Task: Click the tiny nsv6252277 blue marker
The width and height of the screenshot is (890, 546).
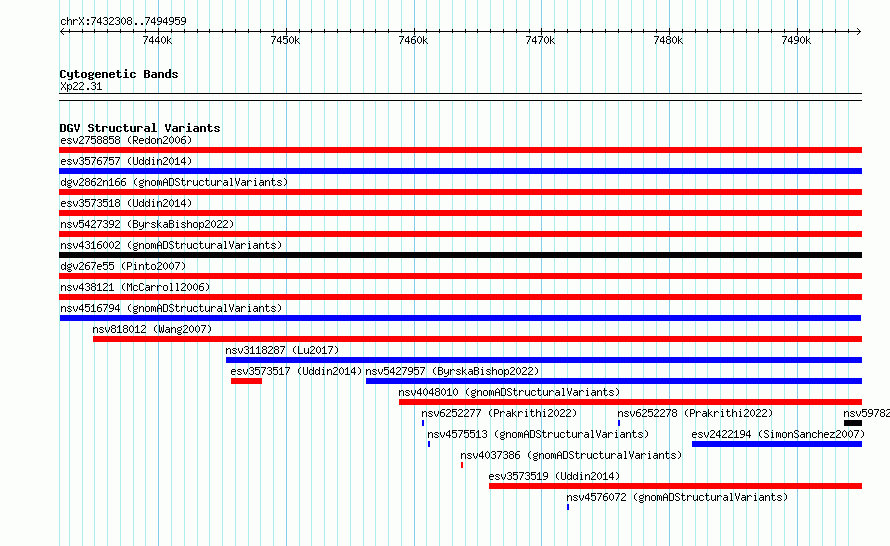Action: [423, 423]
